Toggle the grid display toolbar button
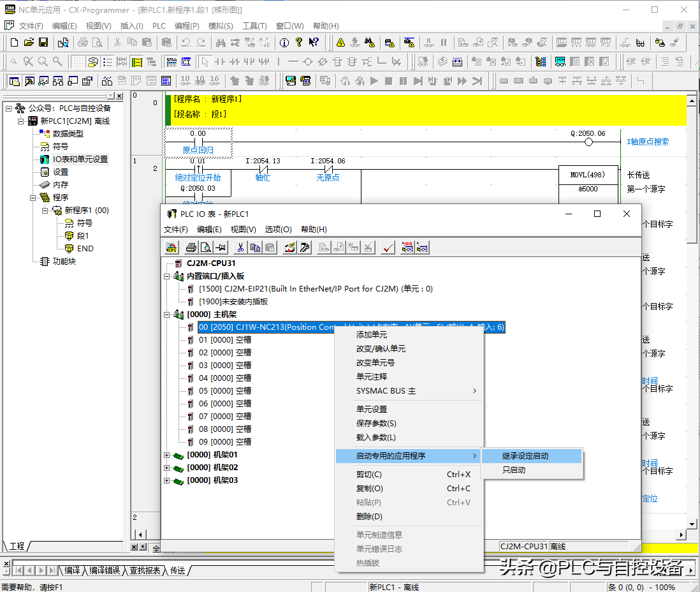Screen dimensions: 700x592 78,62
